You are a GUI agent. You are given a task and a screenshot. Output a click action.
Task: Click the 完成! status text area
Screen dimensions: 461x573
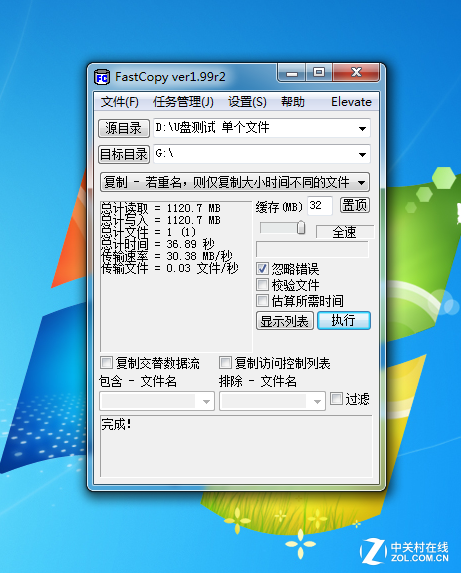pos(236,446)
